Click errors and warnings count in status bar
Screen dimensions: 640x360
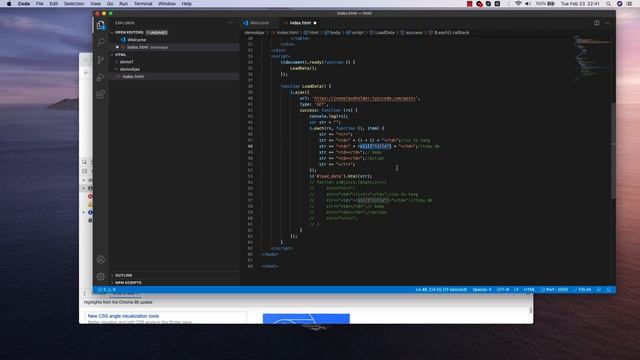(x=107, y=290)
